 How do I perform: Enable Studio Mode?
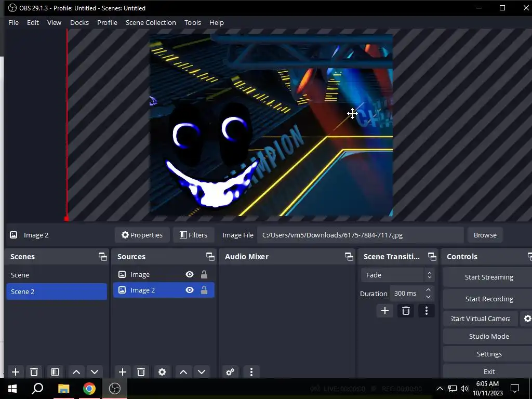pyautogui.click(x=489, y=336)
